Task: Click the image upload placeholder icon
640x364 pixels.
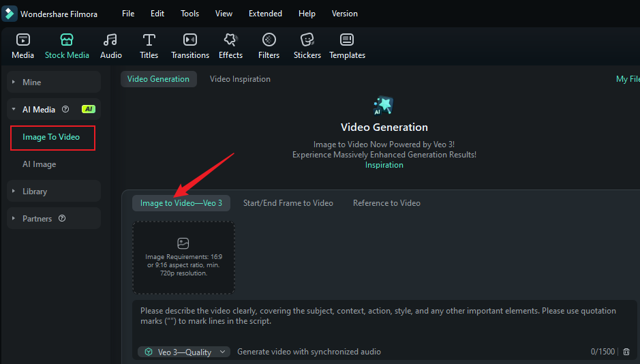Action: [183, 243]
